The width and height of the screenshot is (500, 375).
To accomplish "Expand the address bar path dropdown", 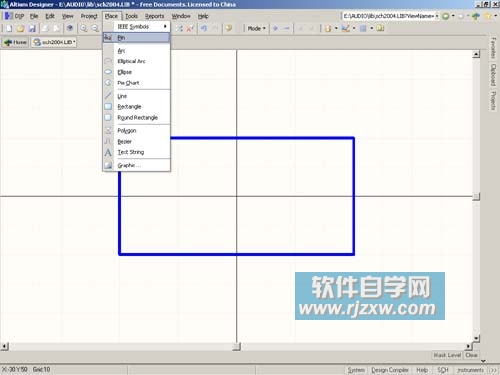I will pyautogui.click(x=437, y=16).
